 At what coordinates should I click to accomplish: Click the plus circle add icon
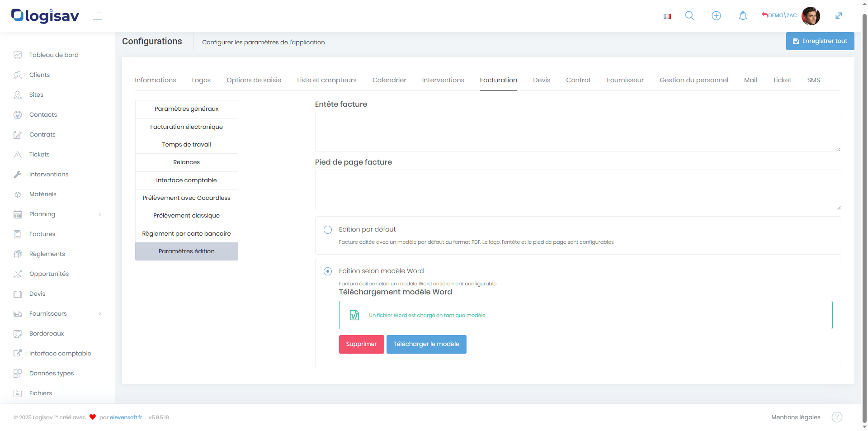716,16
